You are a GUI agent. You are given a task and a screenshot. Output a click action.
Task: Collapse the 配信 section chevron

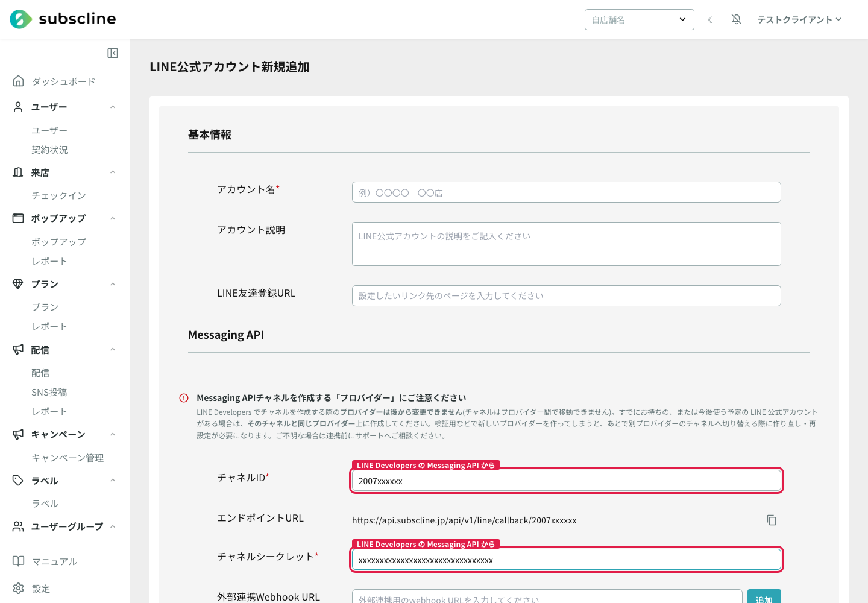[113, 350]
